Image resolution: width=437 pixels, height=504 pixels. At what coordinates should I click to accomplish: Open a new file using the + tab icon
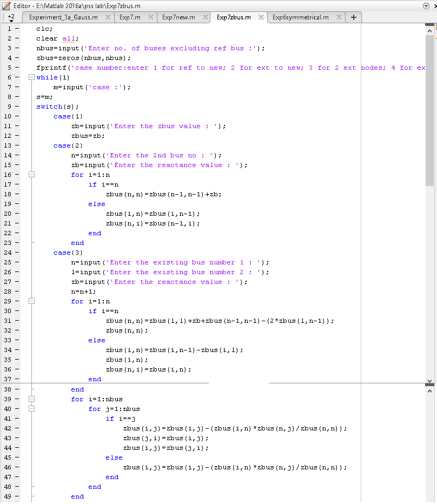[x=353, y=17]
